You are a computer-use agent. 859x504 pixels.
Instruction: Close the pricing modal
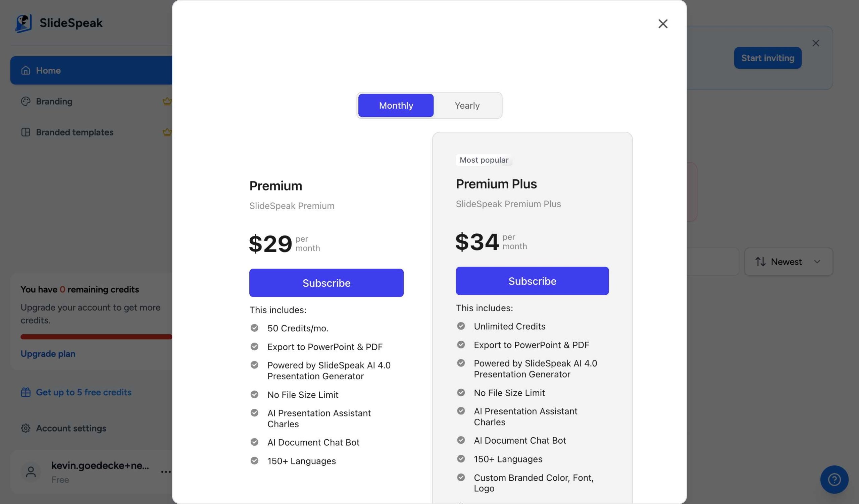[x=663, y=23]
